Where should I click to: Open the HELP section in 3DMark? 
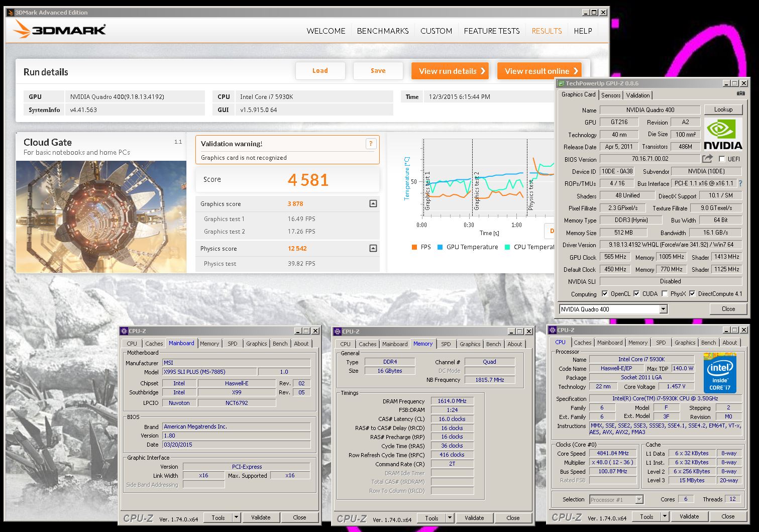[583, 31]
